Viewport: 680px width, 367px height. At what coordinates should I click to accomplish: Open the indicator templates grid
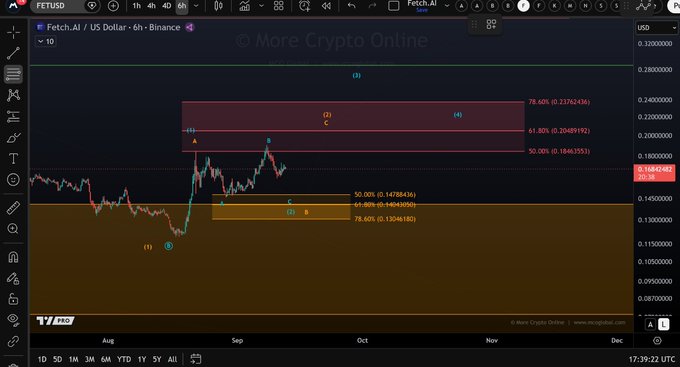click(278, 6)
